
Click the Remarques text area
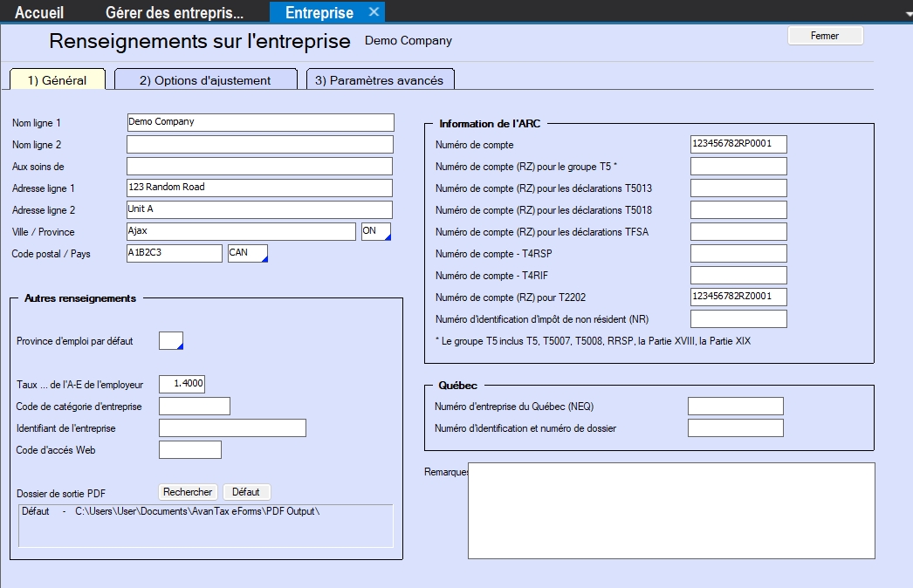pos(670,510)
